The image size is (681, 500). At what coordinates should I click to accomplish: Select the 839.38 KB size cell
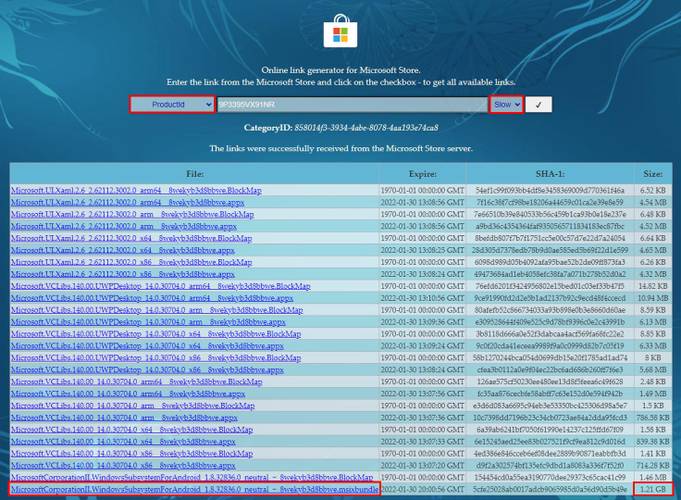pos(653,441)
